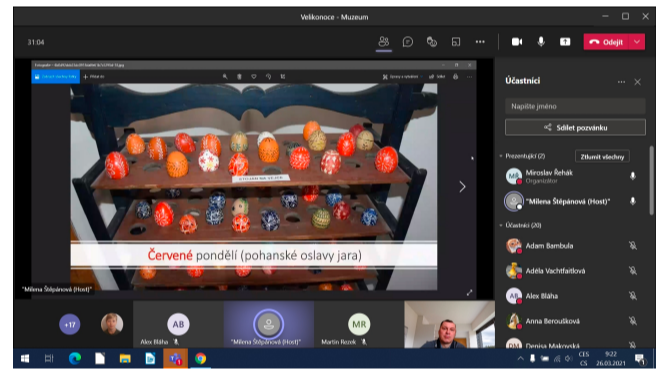Screen dimensions: 662x374
Task: Open the reactions icon in meeting toolbar
Action: click(431, 42)
